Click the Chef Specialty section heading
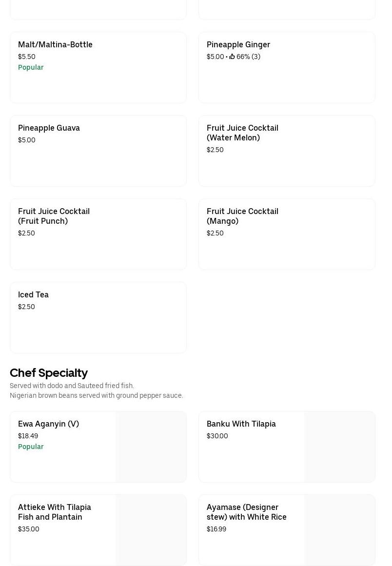This screenshot has width=392, height=566. tap(49, 373)
